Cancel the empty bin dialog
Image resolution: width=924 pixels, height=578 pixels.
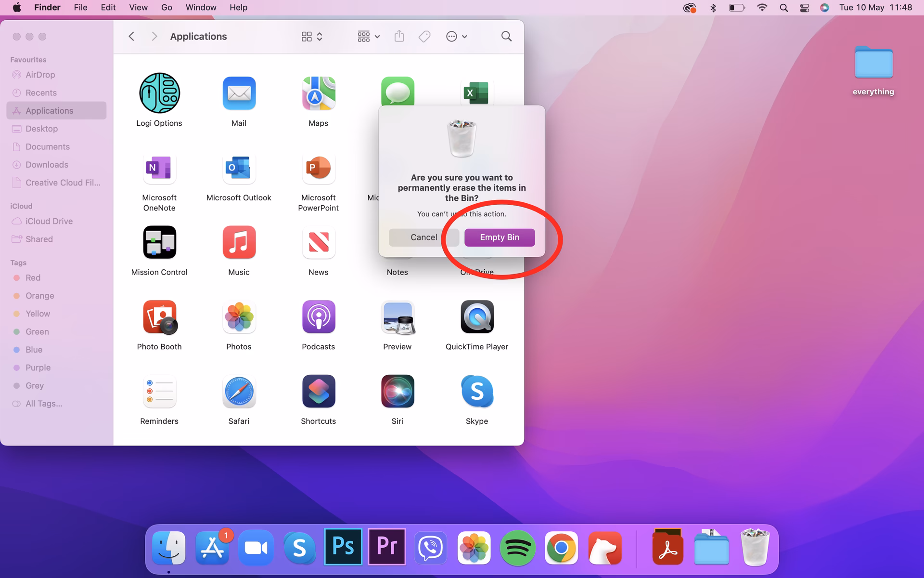pyautogui.click(x=423, y=237)
